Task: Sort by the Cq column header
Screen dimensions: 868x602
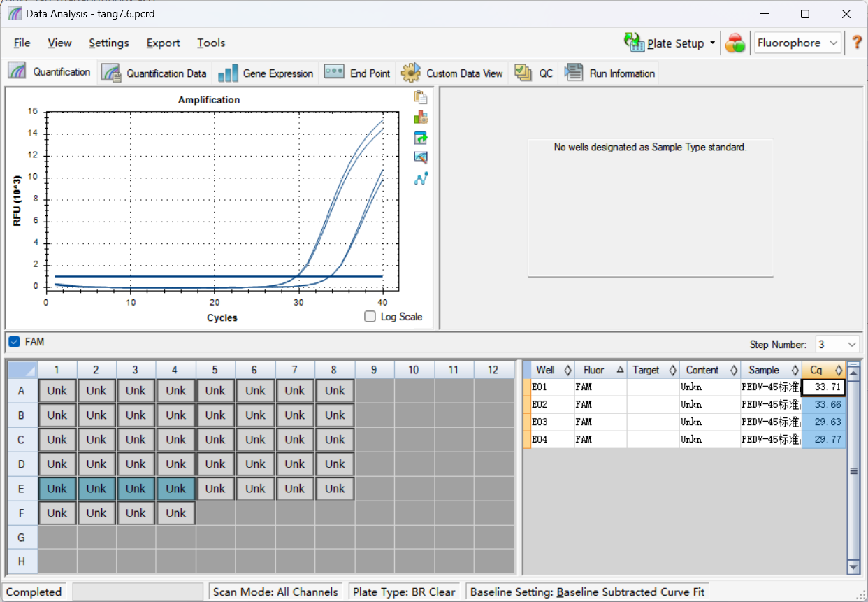Action: click(823, 370)
